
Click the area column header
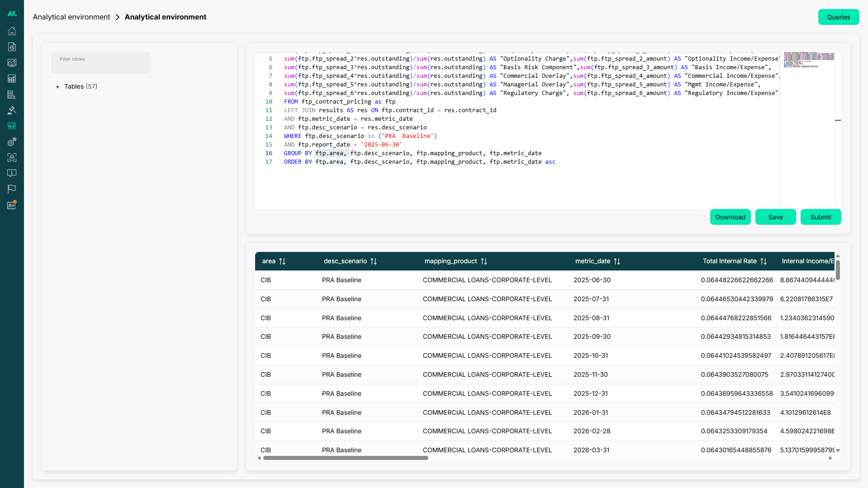(269, 261)
